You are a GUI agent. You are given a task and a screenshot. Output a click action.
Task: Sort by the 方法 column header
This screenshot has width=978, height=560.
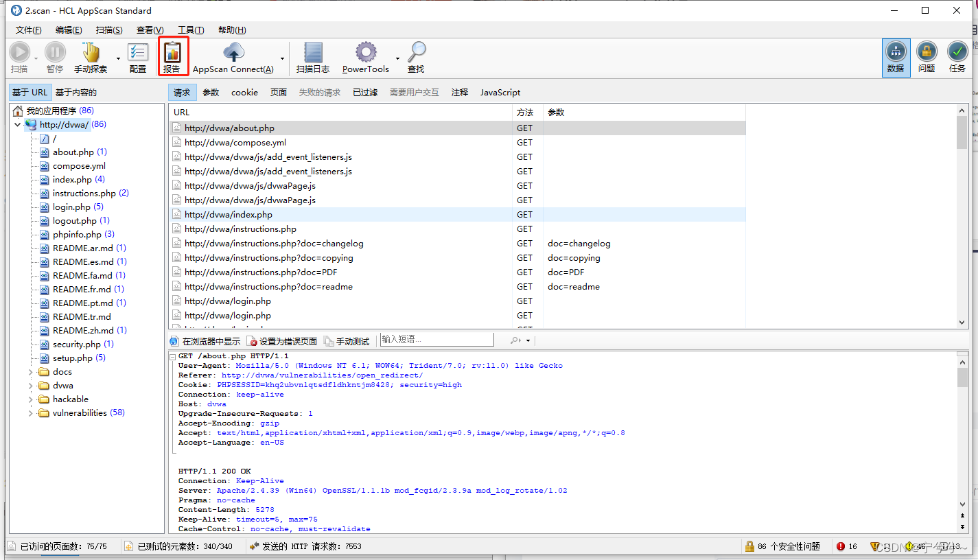click(528, 113)
